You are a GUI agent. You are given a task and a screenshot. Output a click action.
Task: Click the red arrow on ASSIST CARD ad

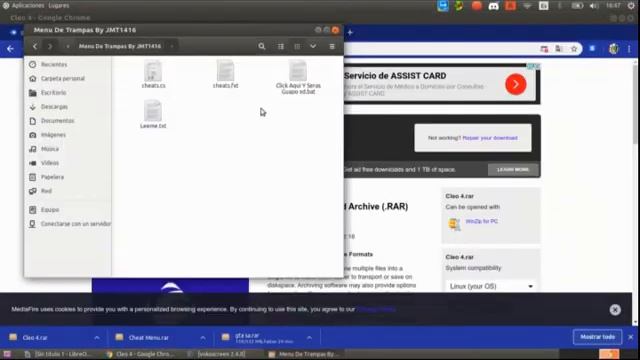[x=516, y=84]
